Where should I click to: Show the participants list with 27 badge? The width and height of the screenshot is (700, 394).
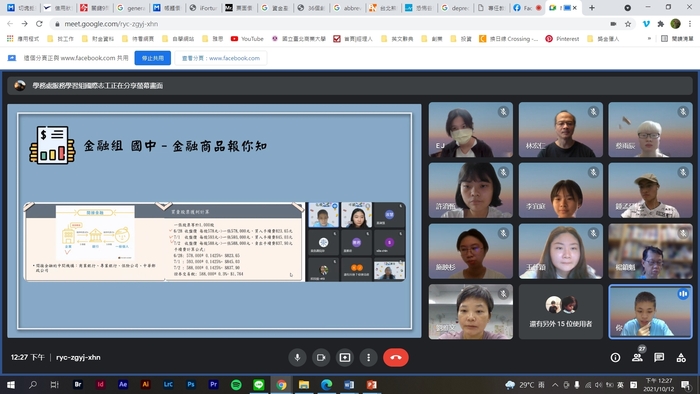[x=638, y=357]
